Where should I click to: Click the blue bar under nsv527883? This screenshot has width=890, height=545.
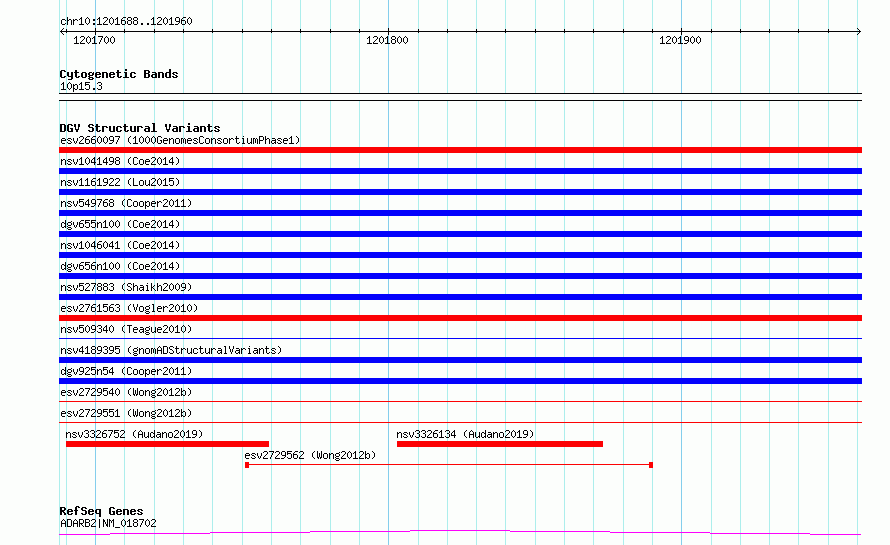coord(460,297)
